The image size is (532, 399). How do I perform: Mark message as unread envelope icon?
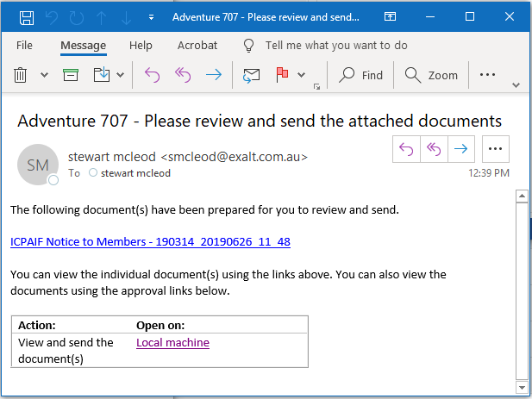pos(252,75)
